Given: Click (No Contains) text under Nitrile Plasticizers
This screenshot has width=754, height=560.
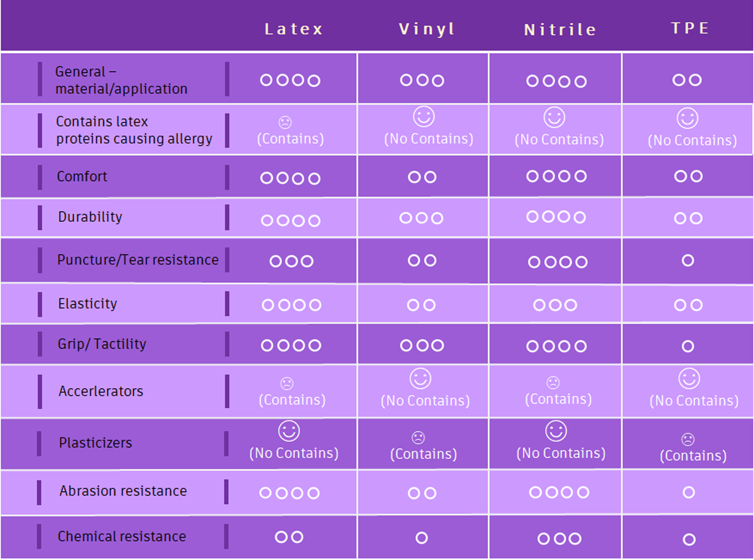Looking at the screenshot, I should [x=561, y=453].
